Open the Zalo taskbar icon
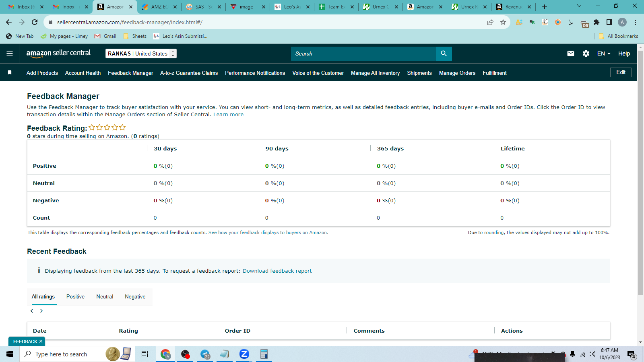644x362 pixels. pyautogui.click(x=244, y=354)
